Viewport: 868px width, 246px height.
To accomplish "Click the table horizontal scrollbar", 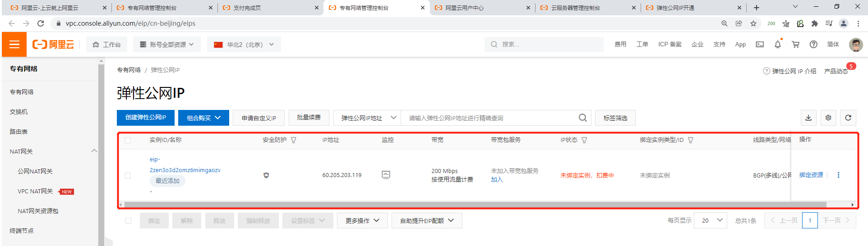I will coord(475,205).
